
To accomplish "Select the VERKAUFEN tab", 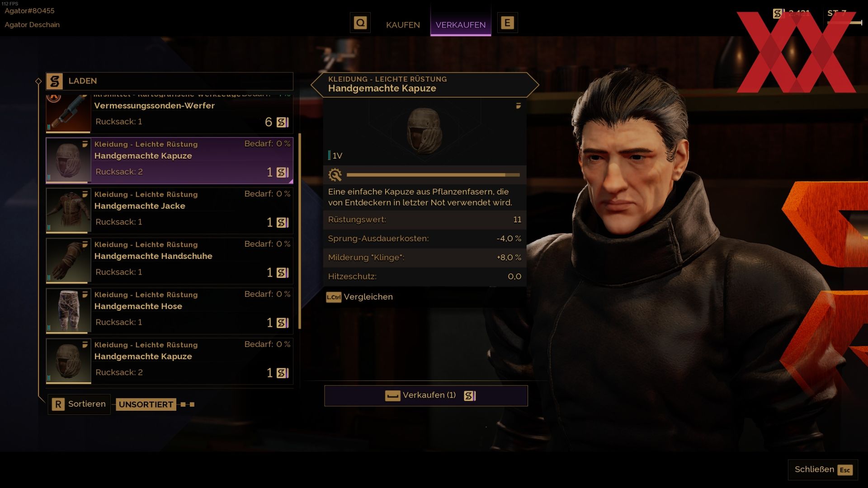I will coord(461,25).
